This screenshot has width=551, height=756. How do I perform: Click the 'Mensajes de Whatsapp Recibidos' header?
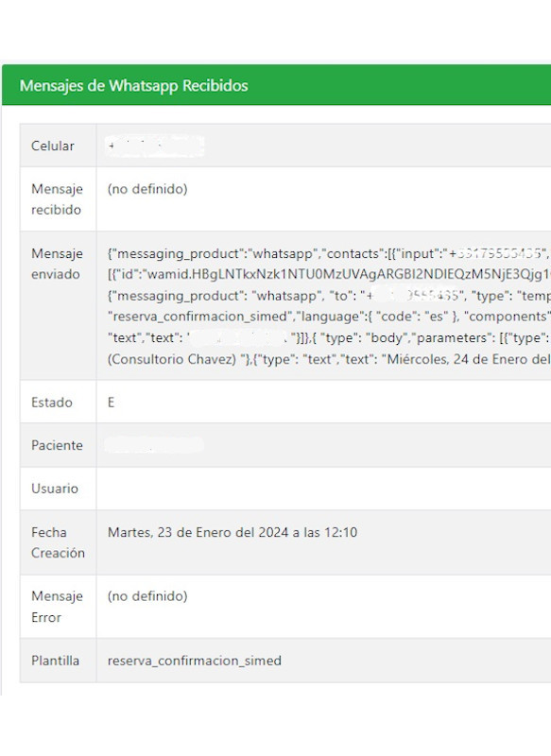pos(133,86)
